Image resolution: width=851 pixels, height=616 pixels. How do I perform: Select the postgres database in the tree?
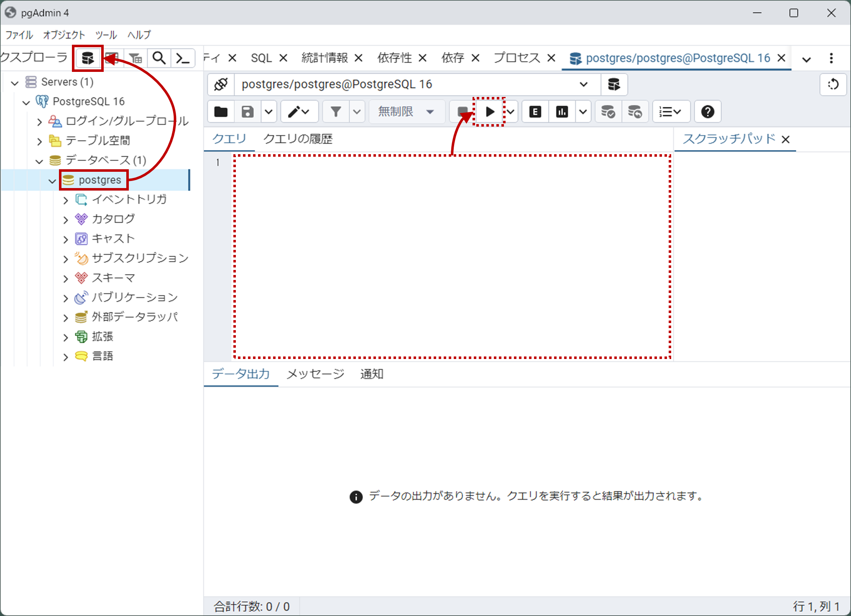[x=100, y=180]
